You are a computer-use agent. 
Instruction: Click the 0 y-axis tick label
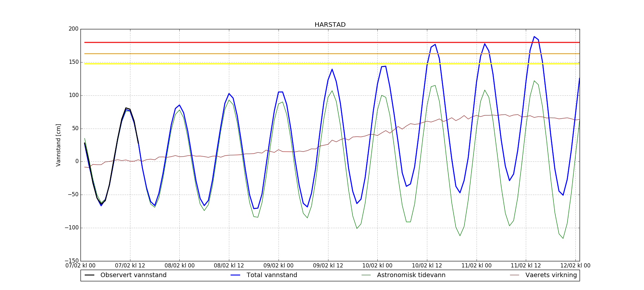click(77, 161)
